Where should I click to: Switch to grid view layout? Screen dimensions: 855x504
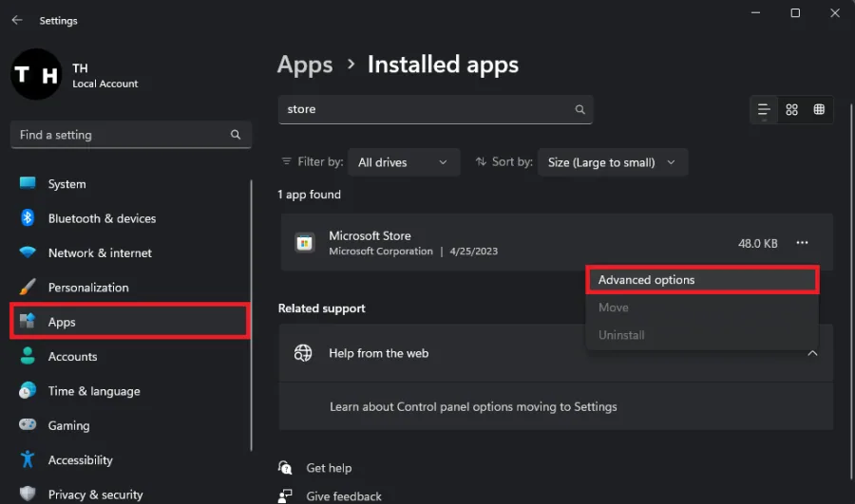tap(791, 109)
